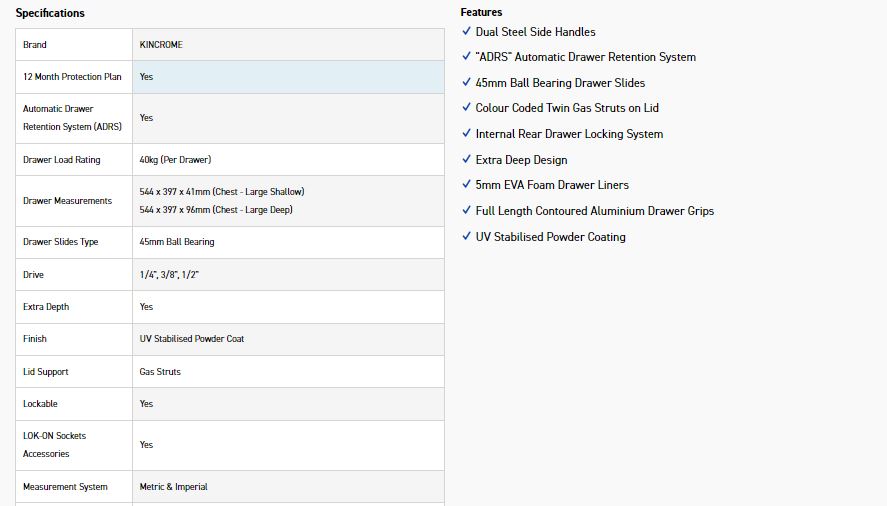Click the checkmark next to "ADRS" Automatic Drawer Retention
Image resolution: width=887 pixels, height=506 pixels.
point(466,57)
